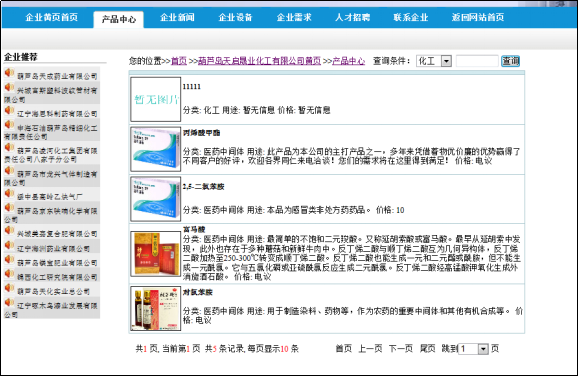The height and width of the screenshot is (376, 578).
Task: Open the 暂无图片 placeholder thumbnail for 11111
Action: click(x=156, y=99)
